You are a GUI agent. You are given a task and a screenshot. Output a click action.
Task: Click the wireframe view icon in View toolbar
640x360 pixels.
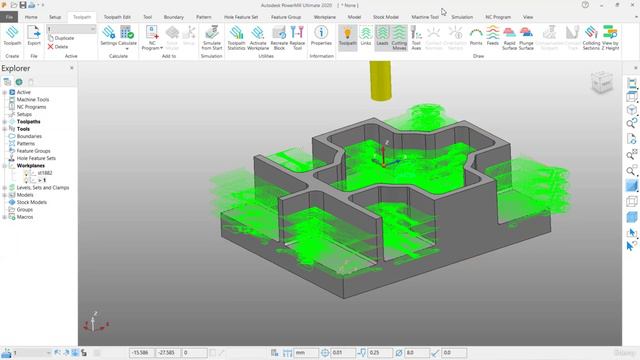point(631,201)
